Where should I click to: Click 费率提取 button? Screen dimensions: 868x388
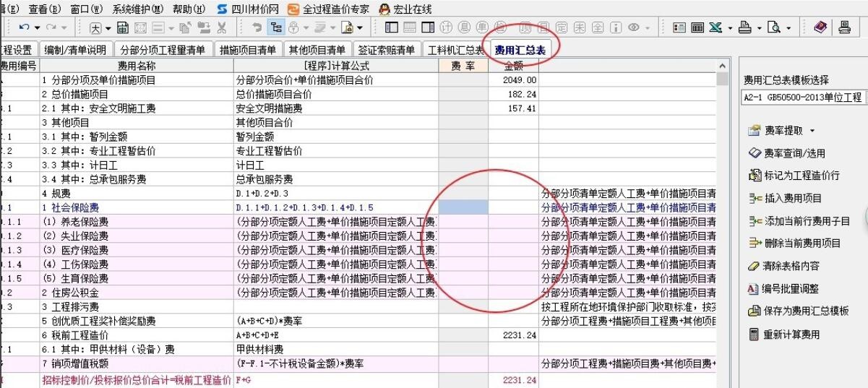click(780, 131)
